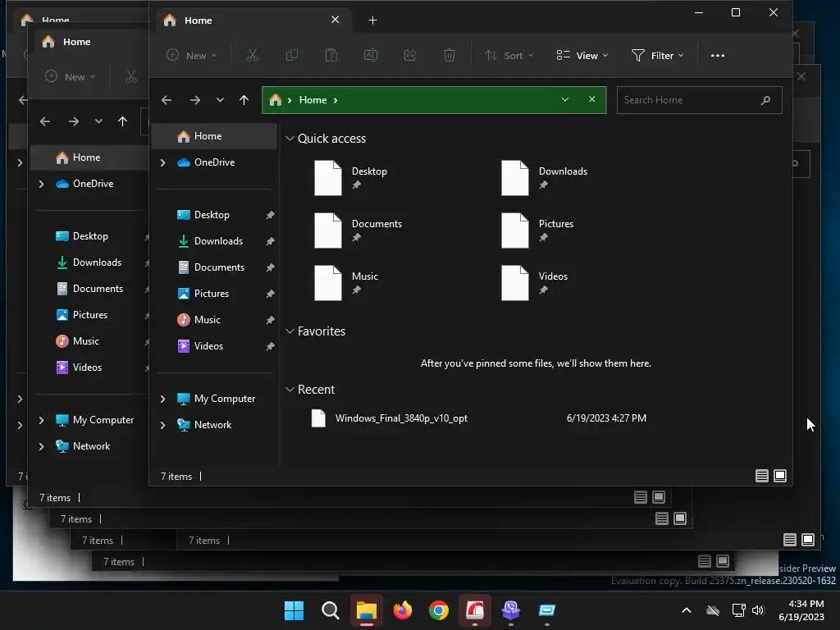Open the address bar history dropdown
840x630 pixels.
[564, 99]
